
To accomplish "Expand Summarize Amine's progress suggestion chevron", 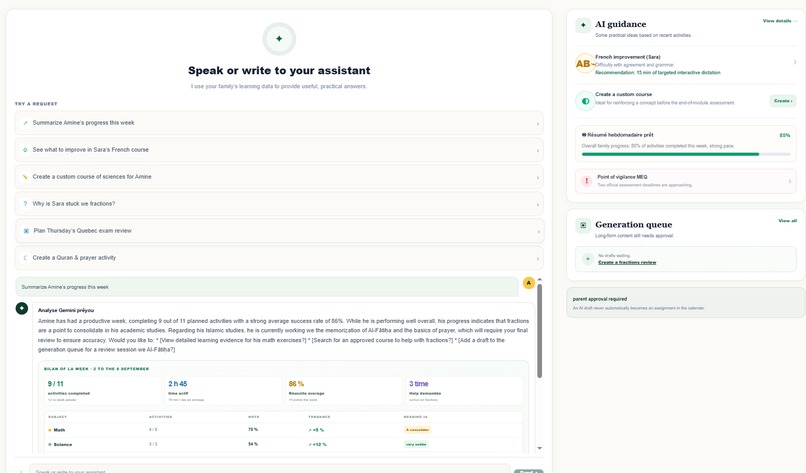I will tap(538, 123).
